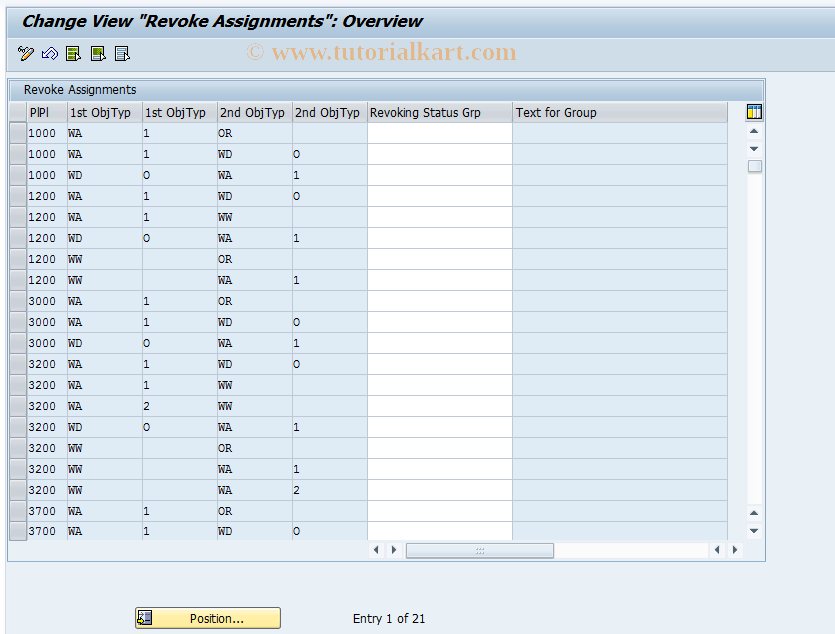Click the Position... button
This screenshot has width=835, height=634.
208,618
